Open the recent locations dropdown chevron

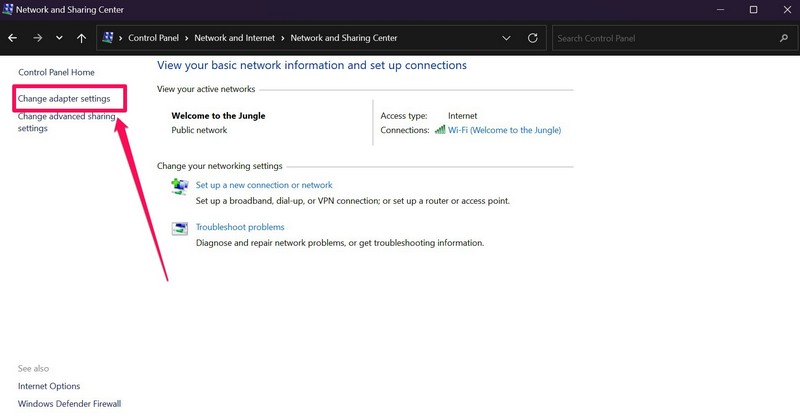click(x=59, y=38)
